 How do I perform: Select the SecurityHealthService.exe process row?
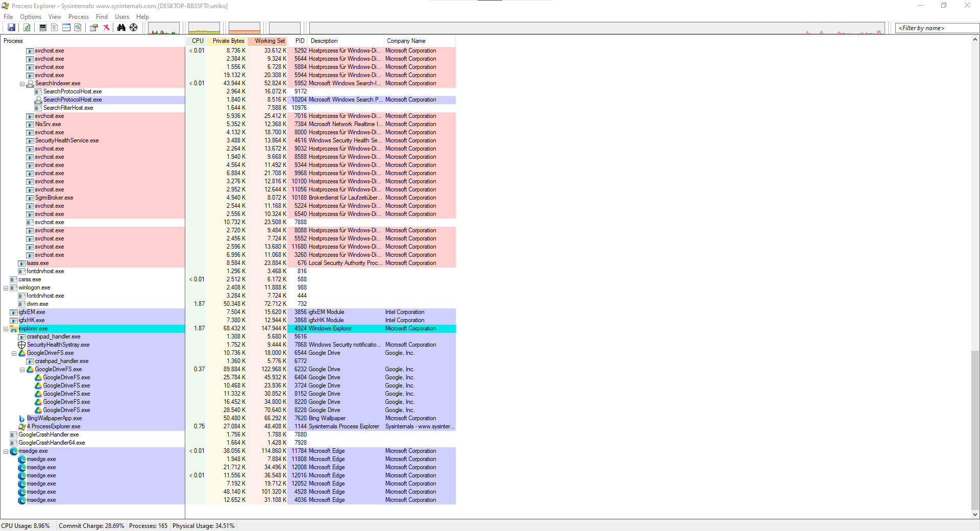pos(228,141)
